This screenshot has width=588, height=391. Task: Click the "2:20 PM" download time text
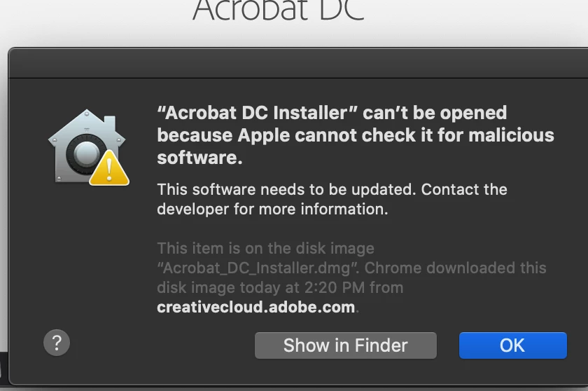tap(335, 287)
